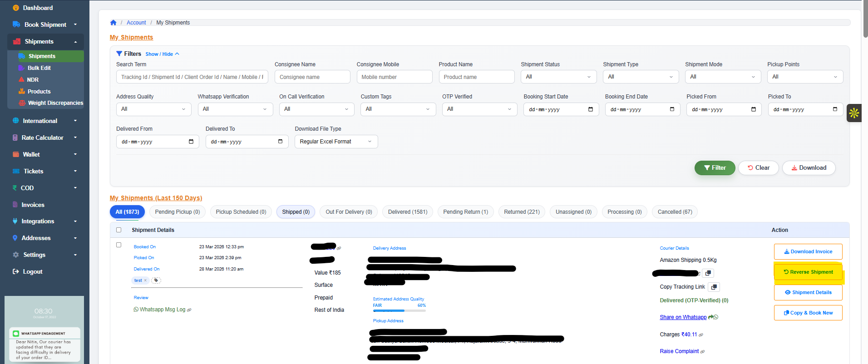Viewport: 868px width, 364px height.
Task: Click the Search Term input field
Action: pyautogui.click(x=192, y=77)
